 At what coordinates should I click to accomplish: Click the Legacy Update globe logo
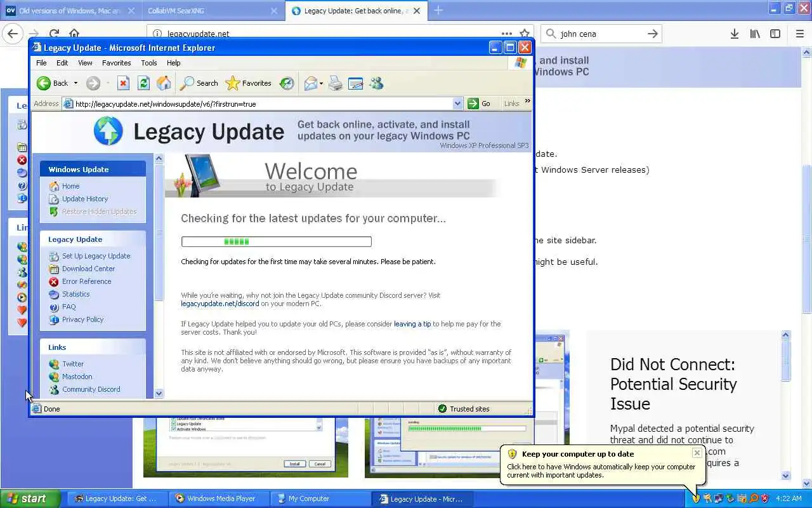[108, 131]
